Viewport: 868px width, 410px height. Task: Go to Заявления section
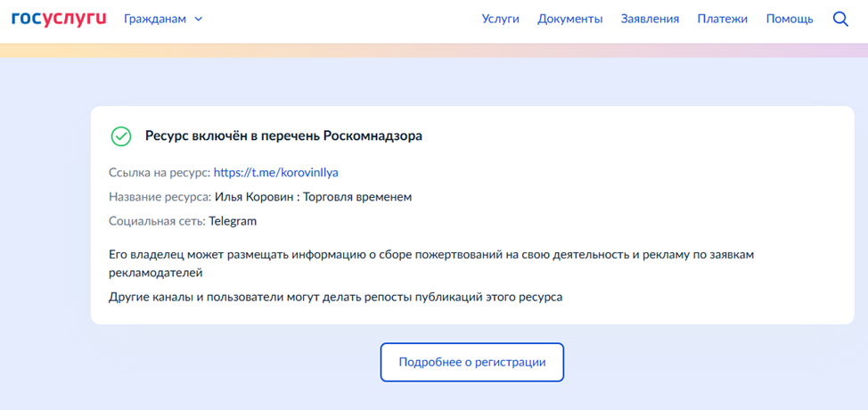[x=650, y=20]
